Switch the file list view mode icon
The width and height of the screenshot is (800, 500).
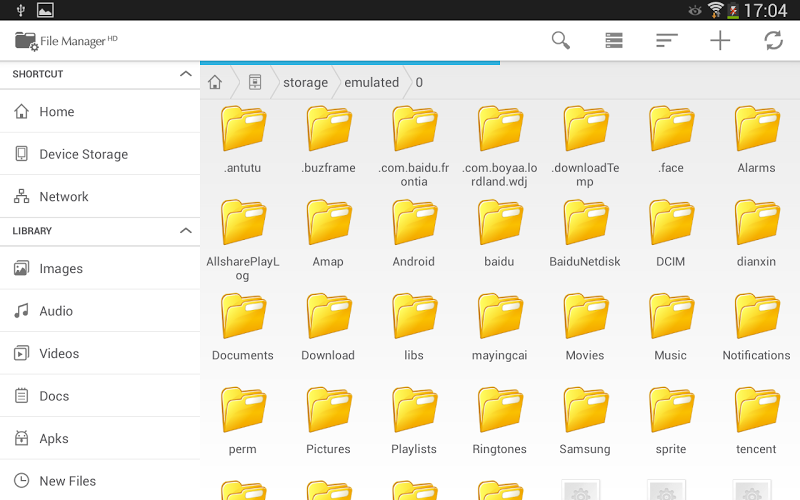point(614,40)
